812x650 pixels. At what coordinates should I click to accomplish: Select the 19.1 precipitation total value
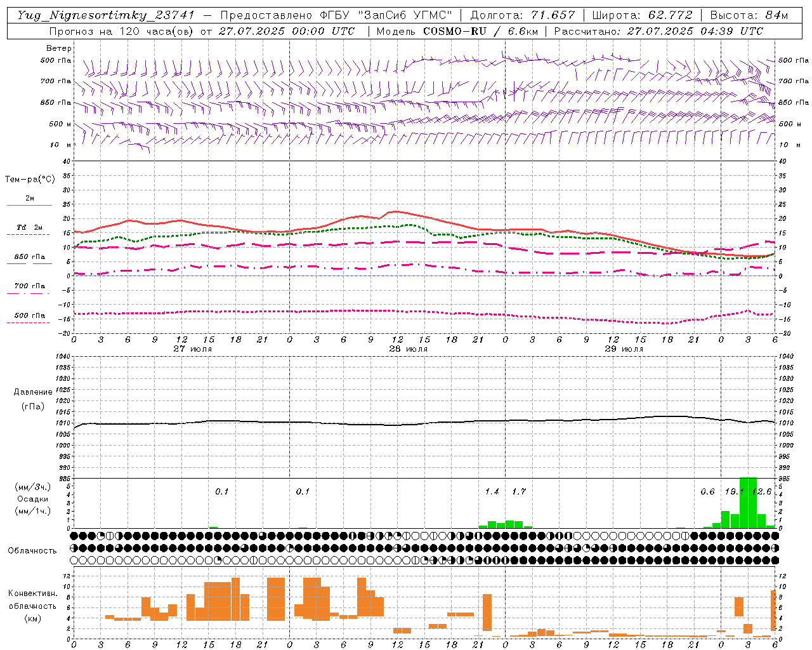[735, 492]
